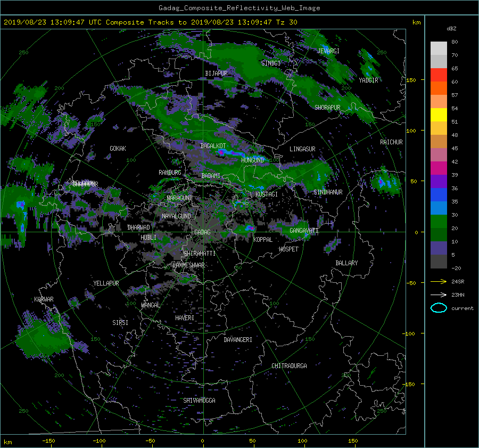Click the KUSTAGI city label
This screenshot has height=448, width=479.
(x=267, y=194)
